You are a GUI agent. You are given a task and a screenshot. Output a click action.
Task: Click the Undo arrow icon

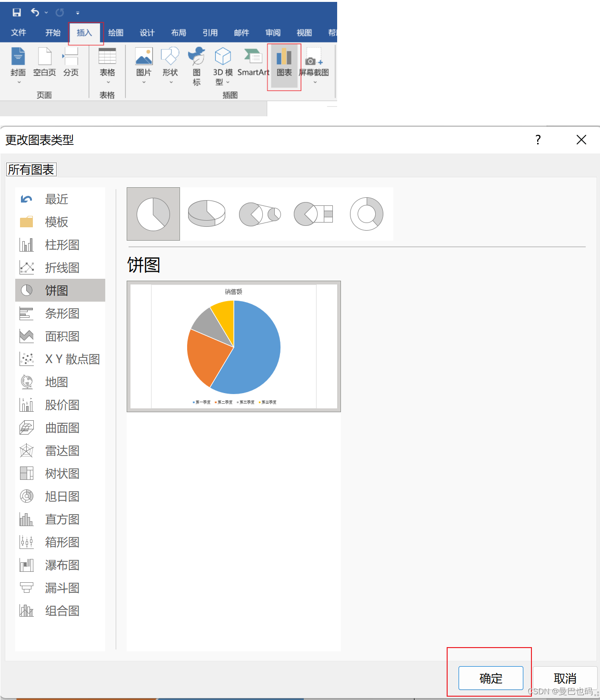pos(35,12)
